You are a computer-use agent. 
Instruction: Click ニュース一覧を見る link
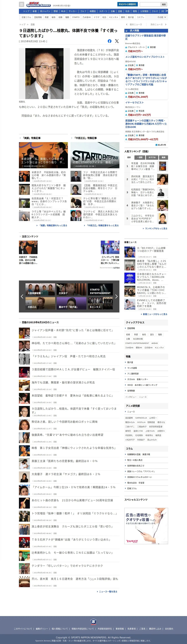[x=107, y=592]
